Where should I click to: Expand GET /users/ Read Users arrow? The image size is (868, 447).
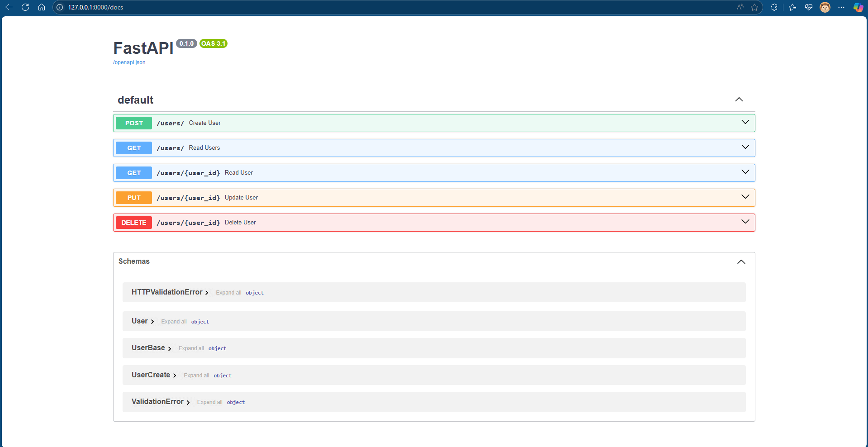745,147
